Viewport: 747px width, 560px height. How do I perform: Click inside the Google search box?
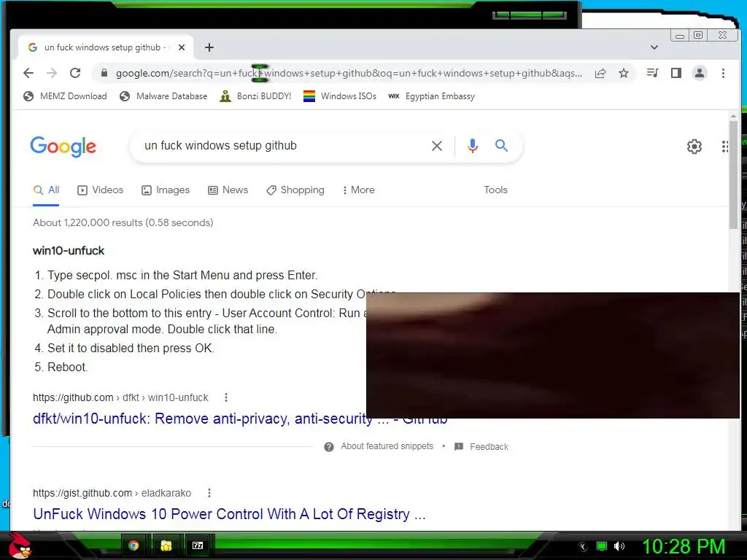coord(281,145)
